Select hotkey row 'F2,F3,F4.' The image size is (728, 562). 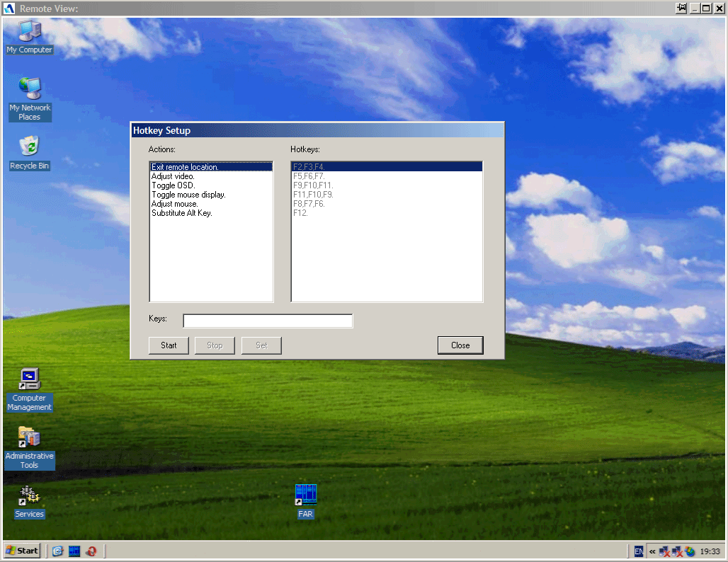pos(387,166)
